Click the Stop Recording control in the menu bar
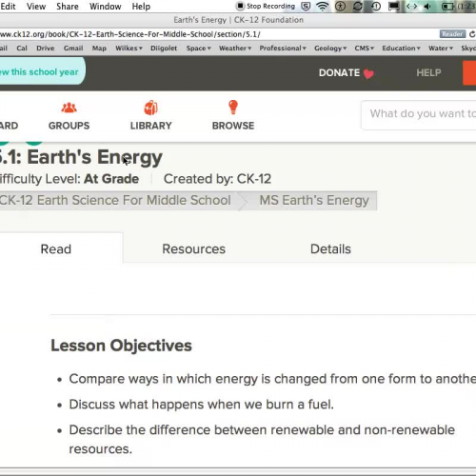 tap(266, 6)
